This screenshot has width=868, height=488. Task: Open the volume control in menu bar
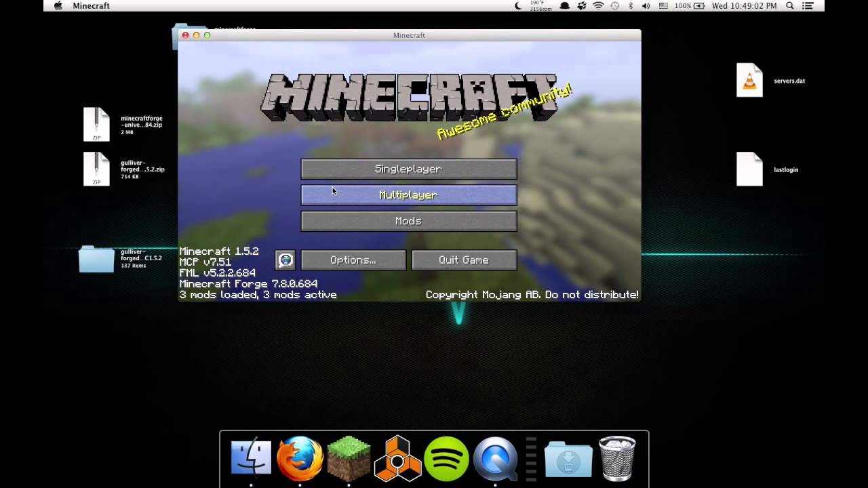(646, 5)
